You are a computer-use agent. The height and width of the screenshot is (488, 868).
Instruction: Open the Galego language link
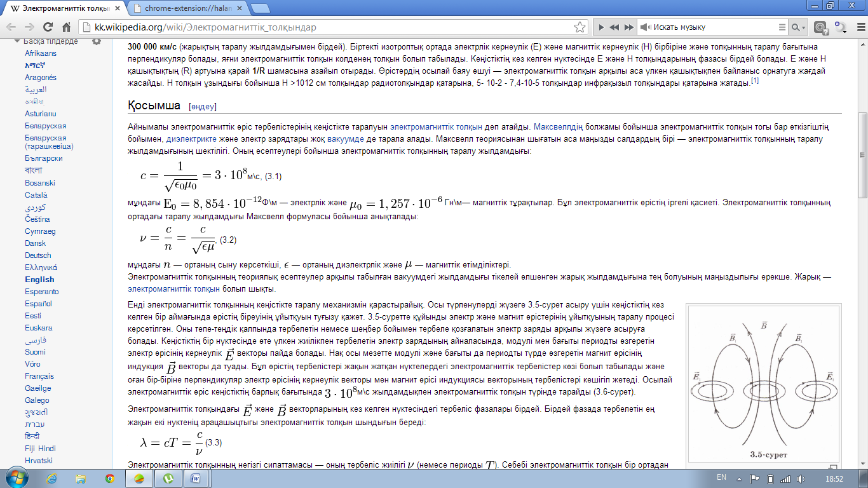(x=37, y=400)
